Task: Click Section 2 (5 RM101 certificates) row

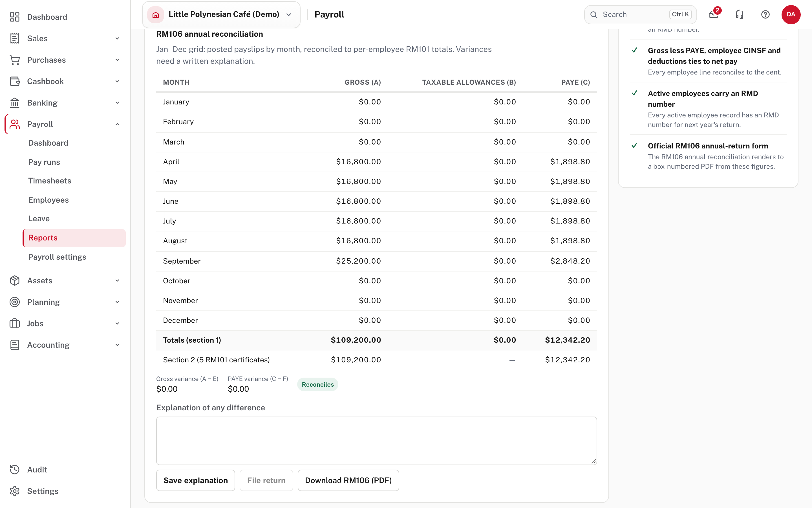Action: pyautogui.click(x=376, y=360)
